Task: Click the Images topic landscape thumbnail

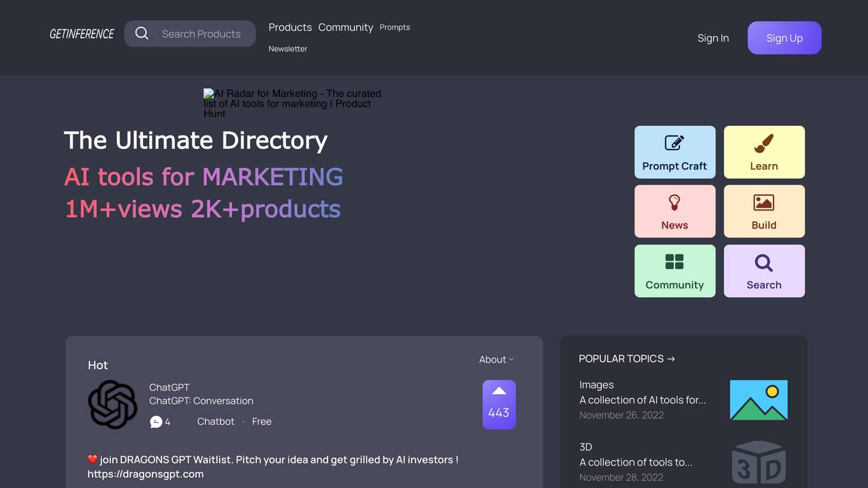Action: point(759,400)
